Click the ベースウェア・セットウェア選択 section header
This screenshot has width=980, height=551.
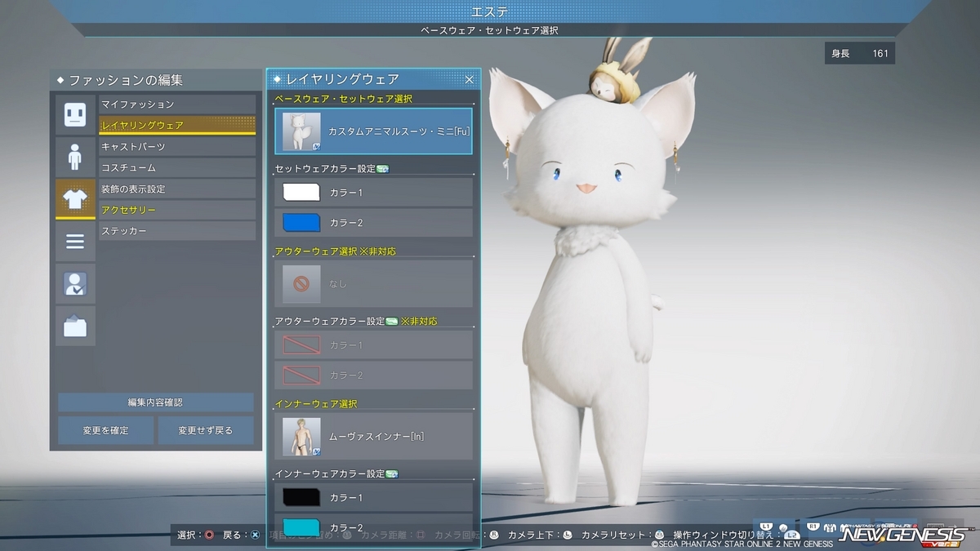(x=344, y=99)
